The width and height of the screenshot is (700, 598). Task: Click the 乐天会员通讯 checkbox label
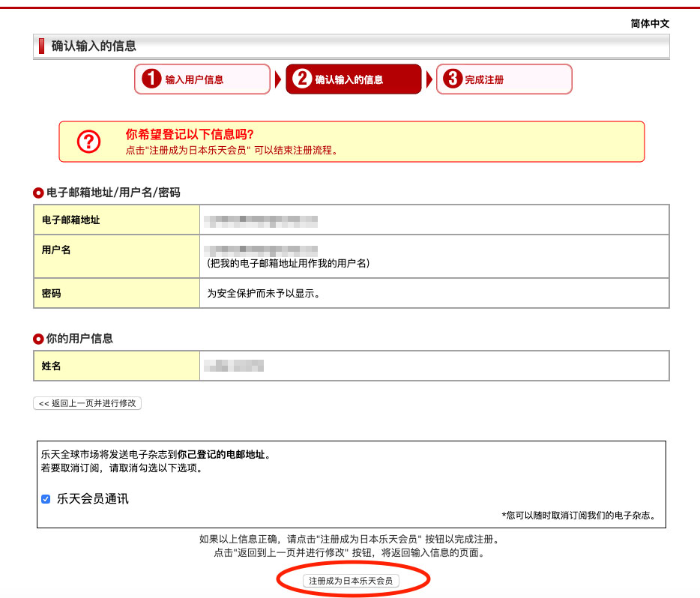[93, 499]
